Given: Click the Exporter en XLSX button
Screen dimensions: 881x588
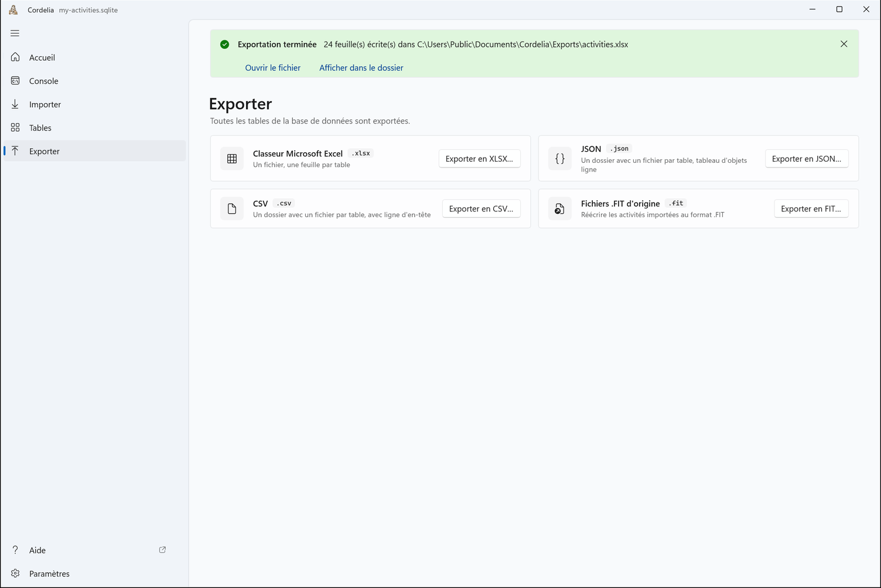Looking at the screenshot, I should (x=480, y=159).
